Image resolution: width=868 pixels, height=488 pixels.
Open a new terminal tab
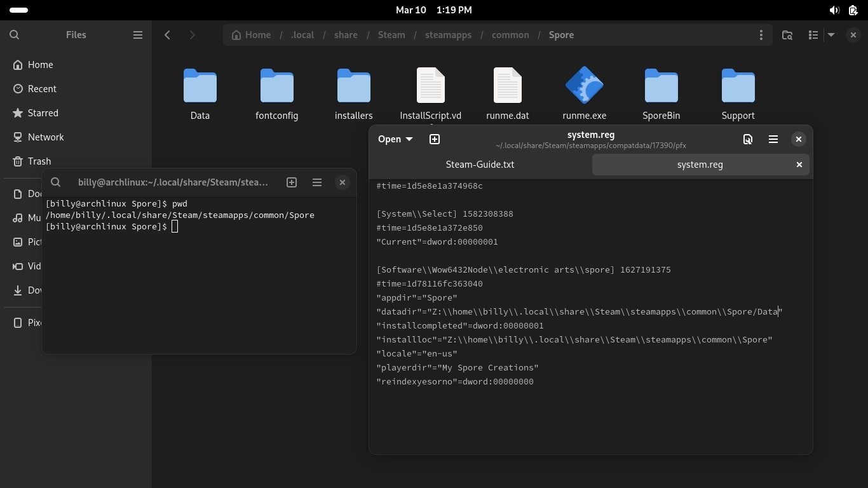292,182
